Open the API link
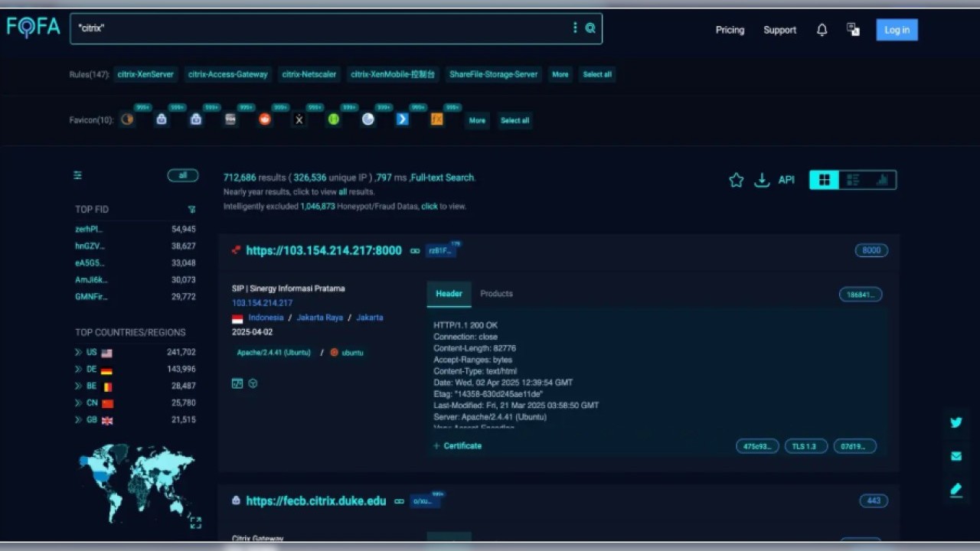This screenshot has width=980, height=551. (786, 180)
